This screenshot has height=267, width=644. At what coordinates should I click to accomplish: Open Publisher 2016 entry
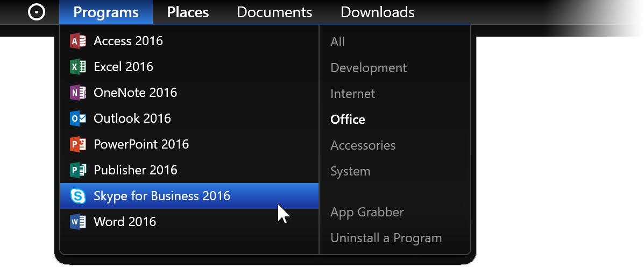189,171
